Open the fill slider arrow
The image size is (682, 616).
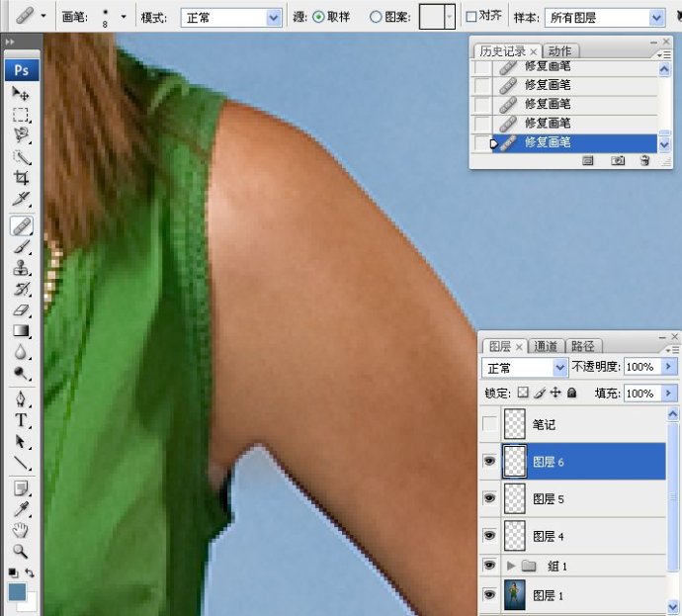tap(668, 394)
